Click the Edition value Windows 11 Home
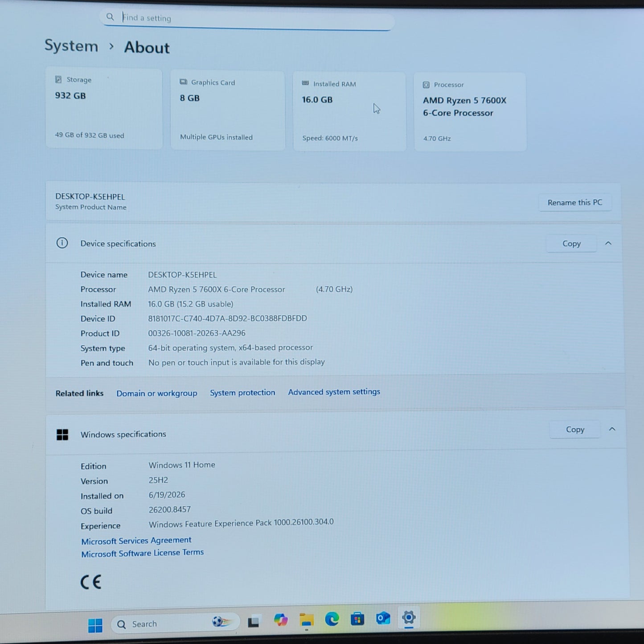 pyautogui.click(x=182, y=465)
